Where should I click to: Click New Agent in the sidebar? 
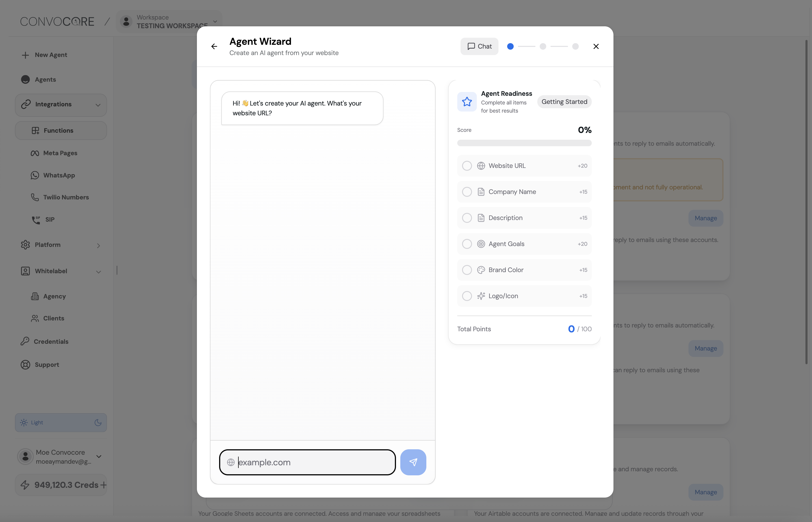pos(50,55)
